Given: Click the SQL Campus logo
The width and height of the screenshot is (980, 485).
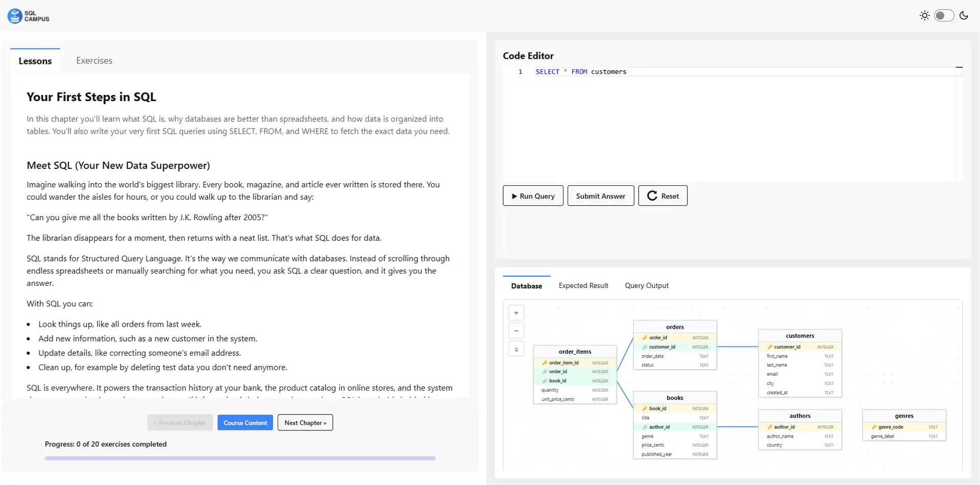Looking at the screenshot, I should pos(29,16).
